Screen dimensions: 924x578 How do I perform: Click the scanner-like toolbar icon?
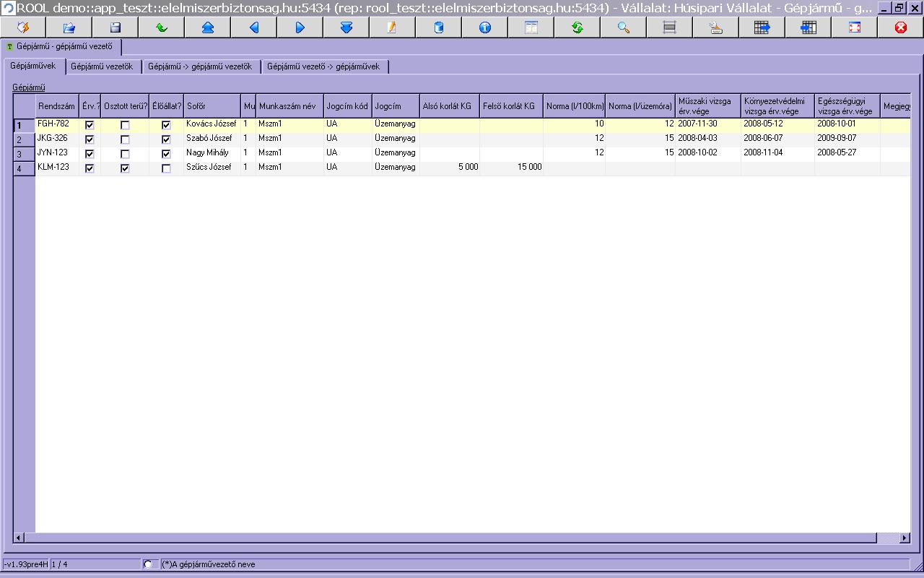click(716, 27)
